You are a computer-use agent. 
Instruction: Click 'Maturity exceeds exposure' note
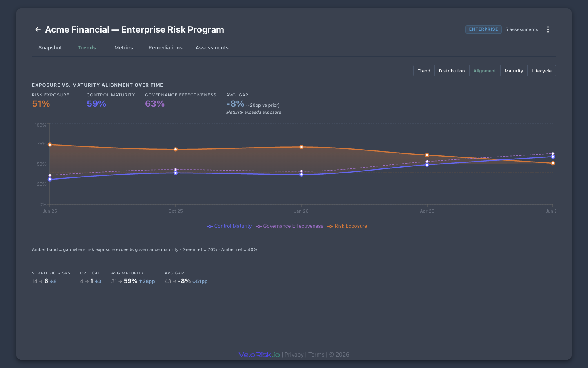[x=254, y=112]
